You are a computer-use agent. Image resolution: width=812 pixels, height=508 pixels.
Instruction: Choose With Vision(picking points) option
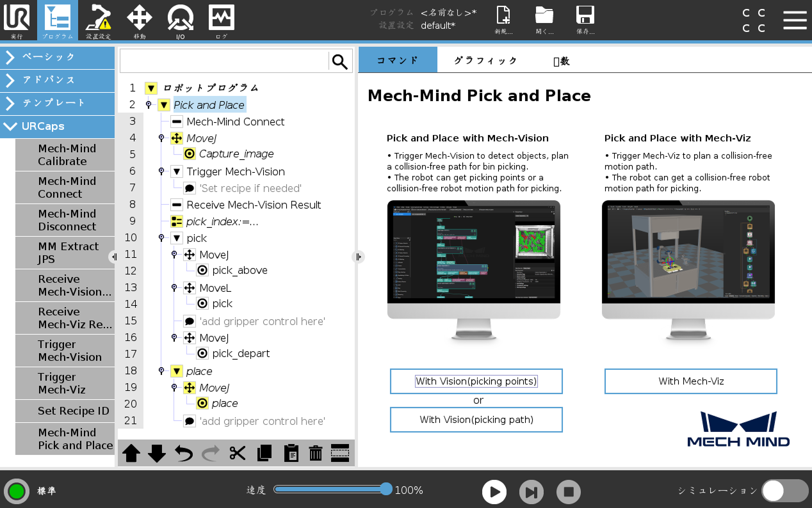coord(476,381)
